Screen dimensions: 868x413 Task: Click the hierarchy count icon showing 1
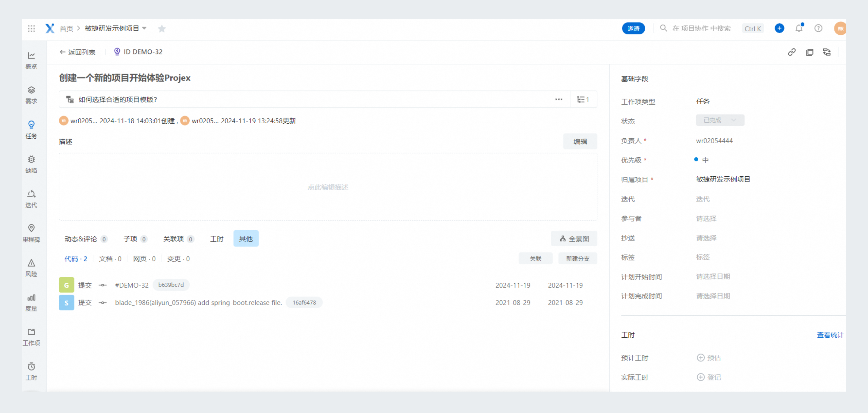click(583, 99)
